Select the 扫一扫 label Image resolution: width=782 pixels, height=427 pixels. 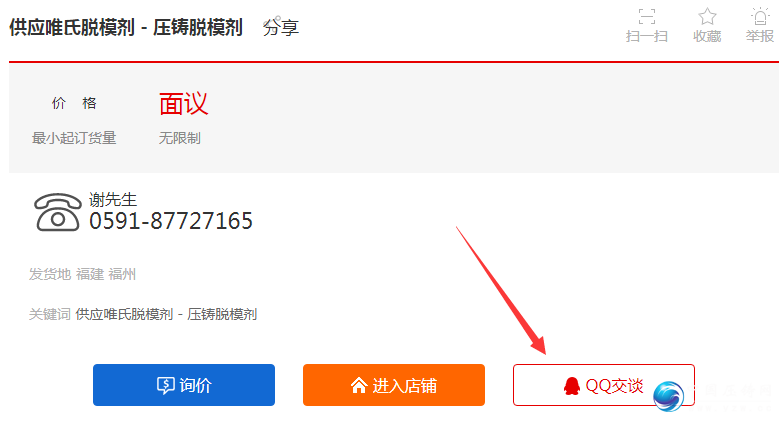coord(647,36)
